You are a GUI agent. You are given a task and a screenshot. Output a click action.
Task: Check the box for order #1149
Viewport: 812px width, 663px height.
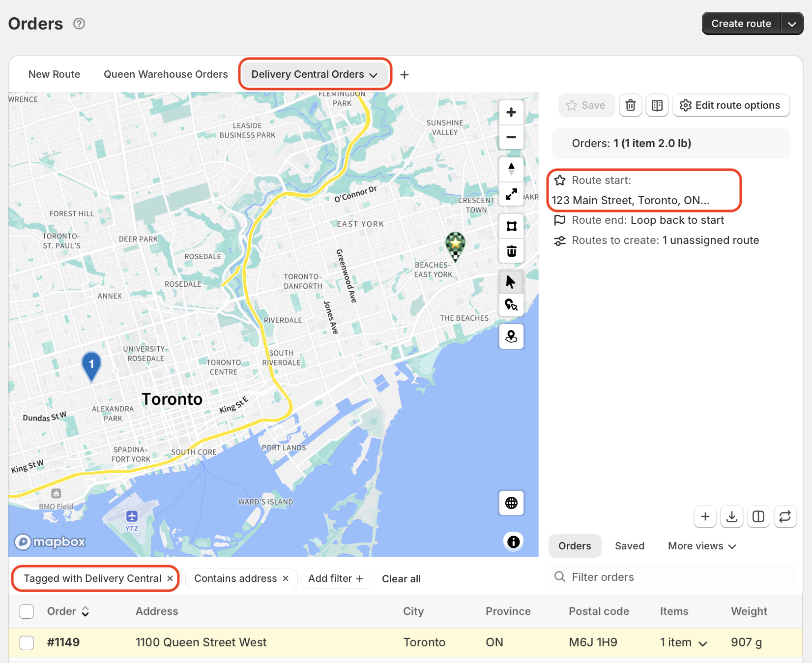point(27,642)
